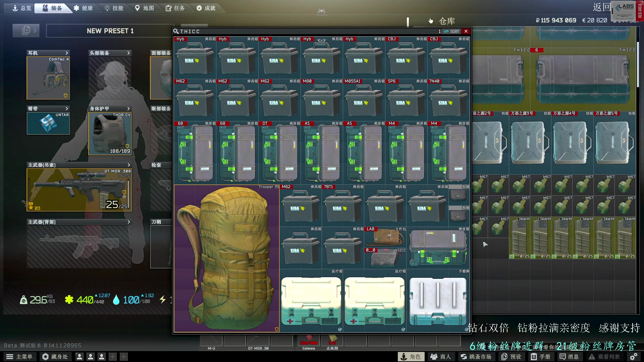Open the 跳蚤市场 flea market

[476, 357]
